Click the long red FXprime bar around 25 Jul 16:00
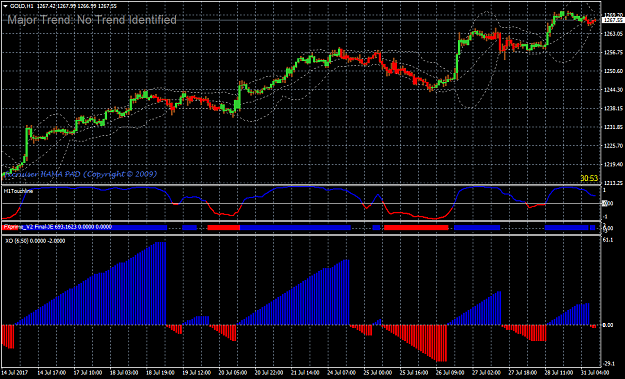The height and width of the screenshot is (379, 625). pos(416,228)
